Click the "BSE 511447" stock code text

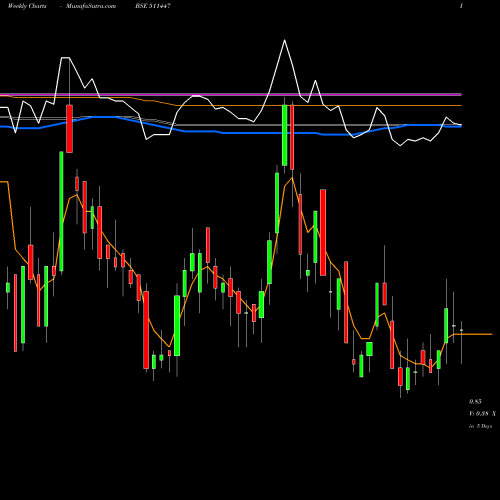pos(153,6)
